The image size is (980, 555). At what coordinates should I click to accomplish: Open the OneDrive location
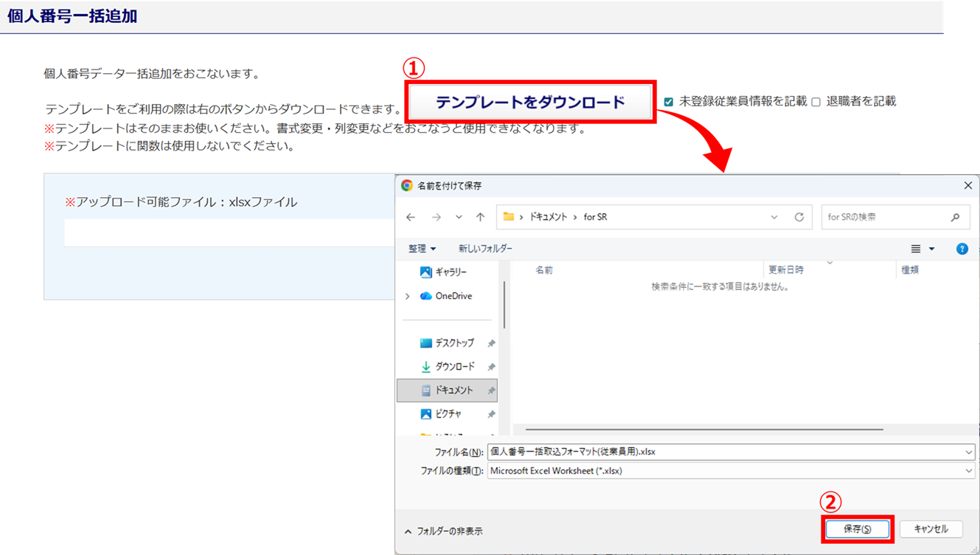[453, 296]
